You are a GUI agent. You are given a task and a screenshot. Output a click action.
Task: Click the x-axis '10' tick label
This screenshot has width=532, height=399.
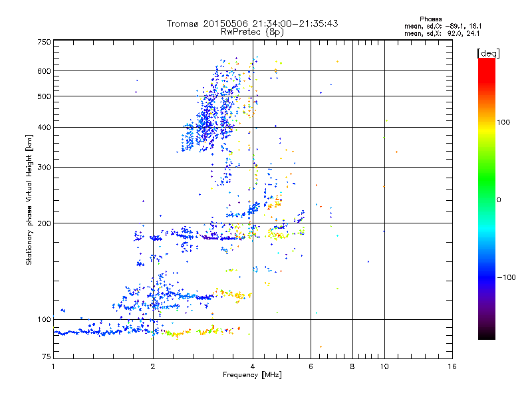(384, 366)
